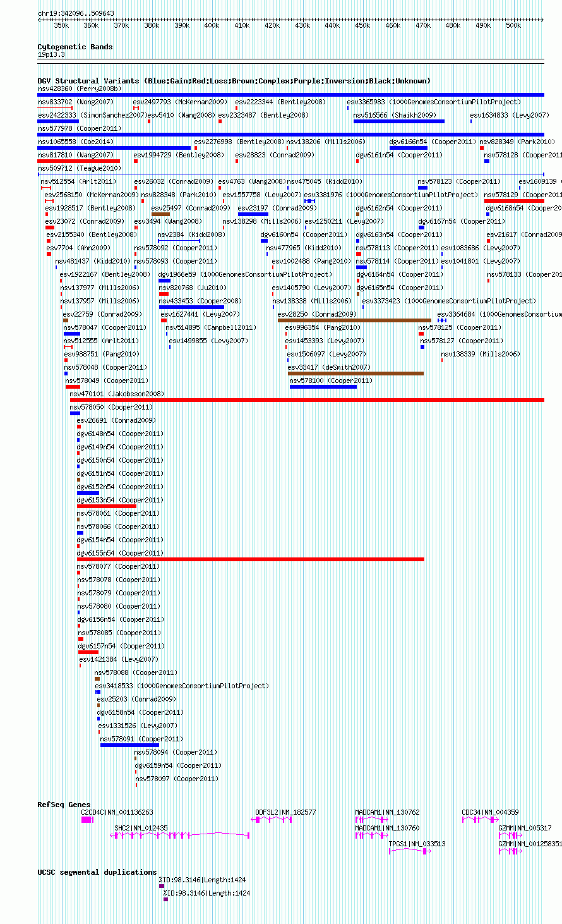562x924 pixels.
Task: Click esv2223344 (Bentley2008) variant label
Action: (x=280, y=102)
